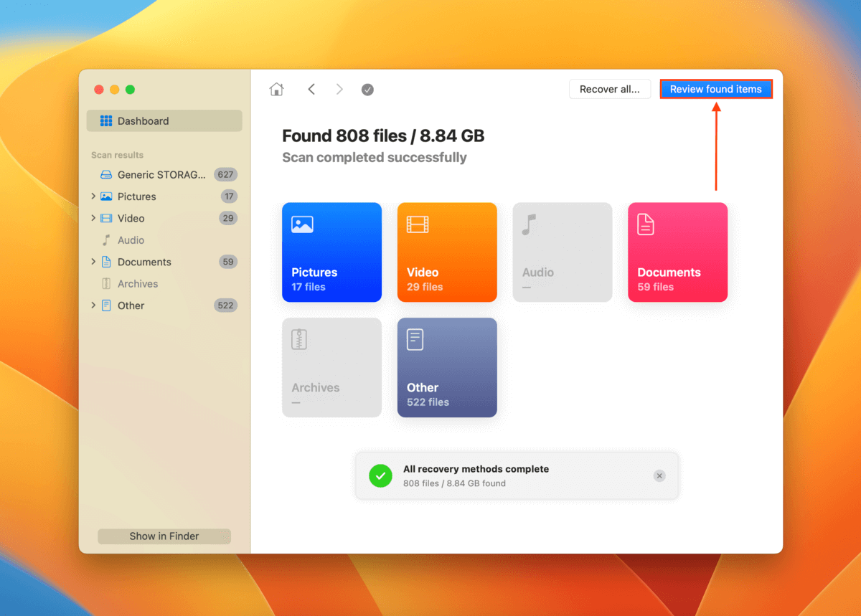The height and width of the screenshot is (616, 861).
Task: Click the green success check icon
Action: click(380, 476)
